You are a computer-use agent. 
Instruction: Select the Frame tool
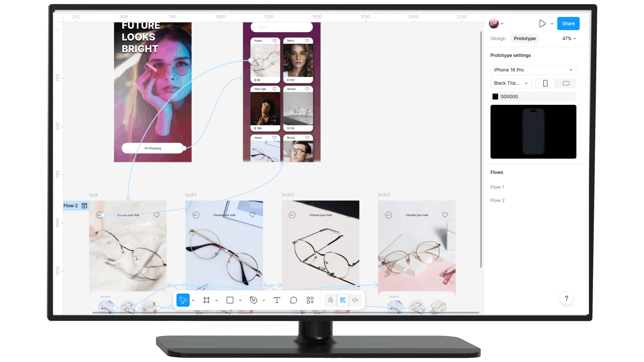coord(207,300)
